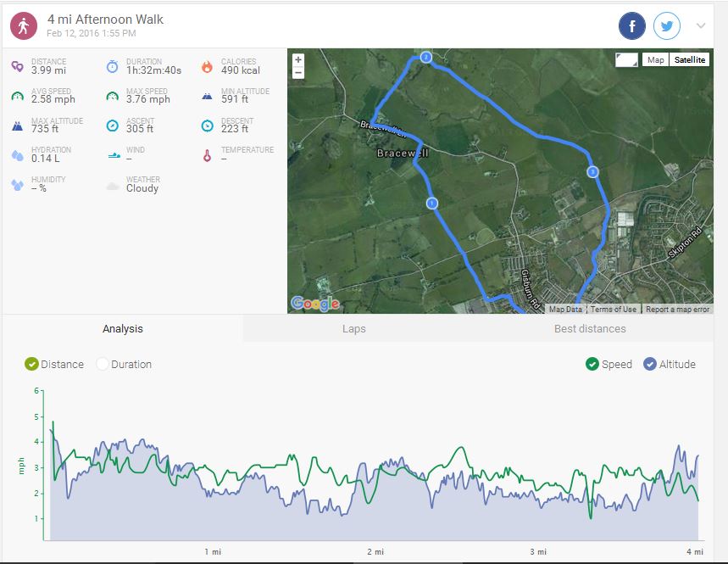Select the Distance radio option
This screenshot has width=728, height=564.
32,364
